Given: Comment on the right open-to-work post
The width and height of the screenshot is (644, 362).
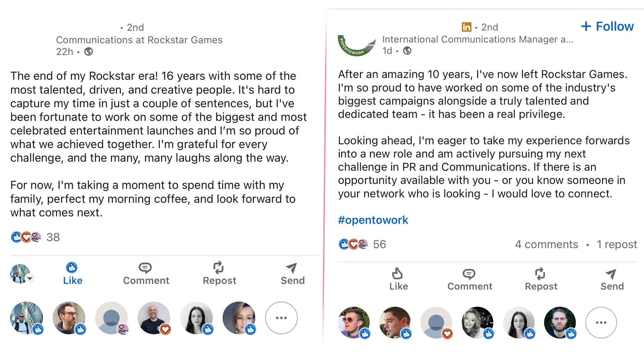Looking at the screenshot, I should [470, 279].
